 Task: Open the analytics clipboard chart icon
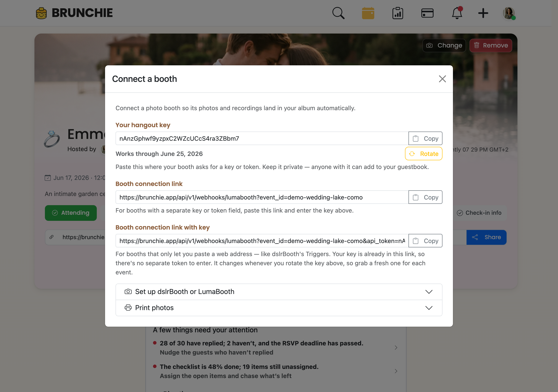(398, 13)
